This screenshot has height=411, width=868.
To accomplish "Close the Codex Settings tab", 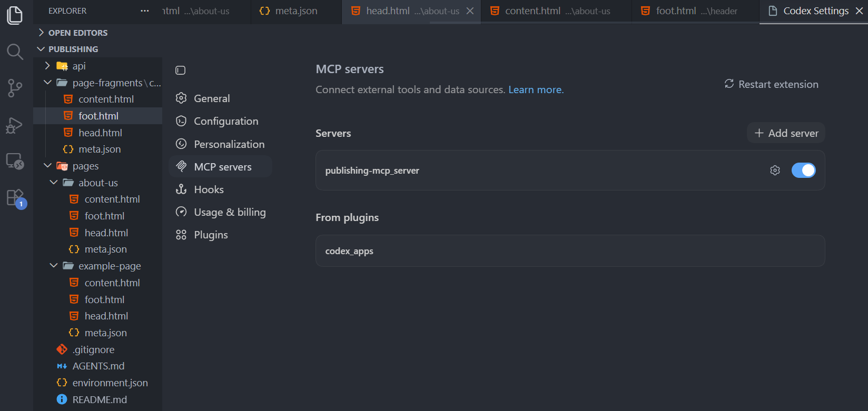I will pyautogui.click(x=859, y=11).
